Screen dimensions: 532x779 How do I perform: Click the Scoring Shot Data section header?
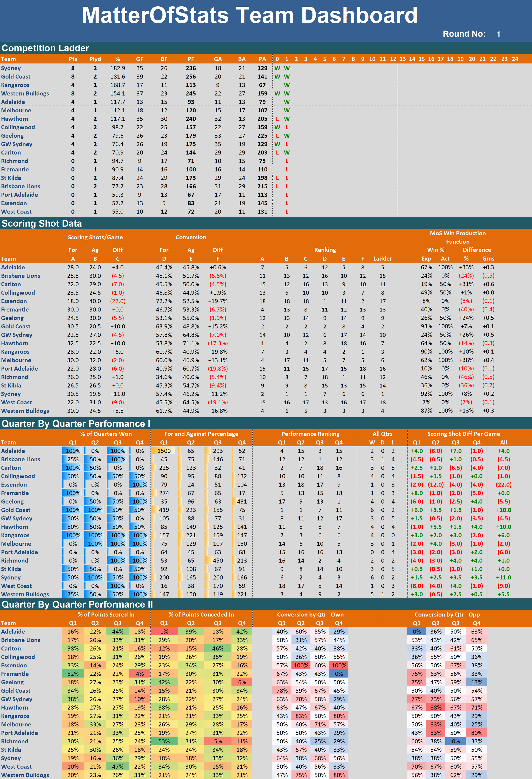pyautogui.click(x=41, y=224)
